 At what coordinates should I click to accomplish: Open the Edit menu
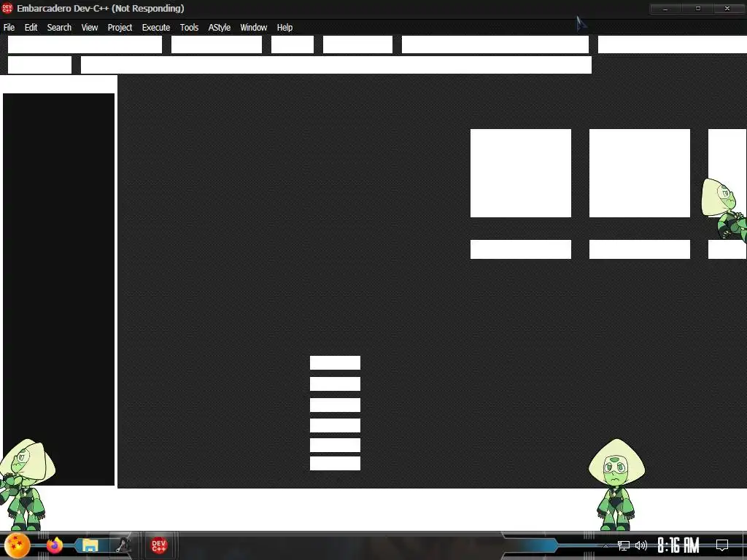pyautogui.click(x=31, y=28)
